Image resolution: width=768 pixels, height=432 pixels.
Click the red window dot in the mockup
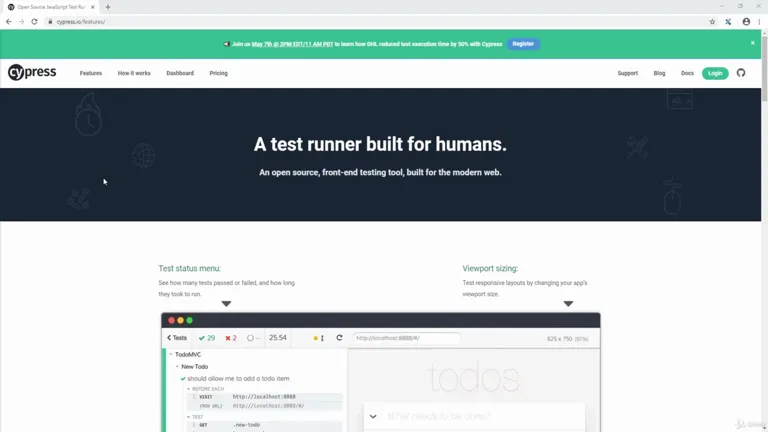pos(171,320)
